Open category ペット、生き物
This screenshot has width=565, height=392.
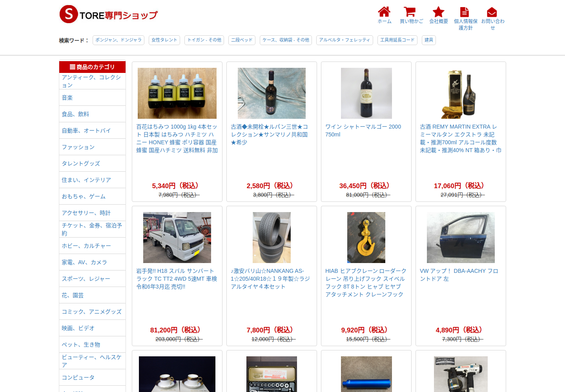pyautogui.click(x=92, y=345)
